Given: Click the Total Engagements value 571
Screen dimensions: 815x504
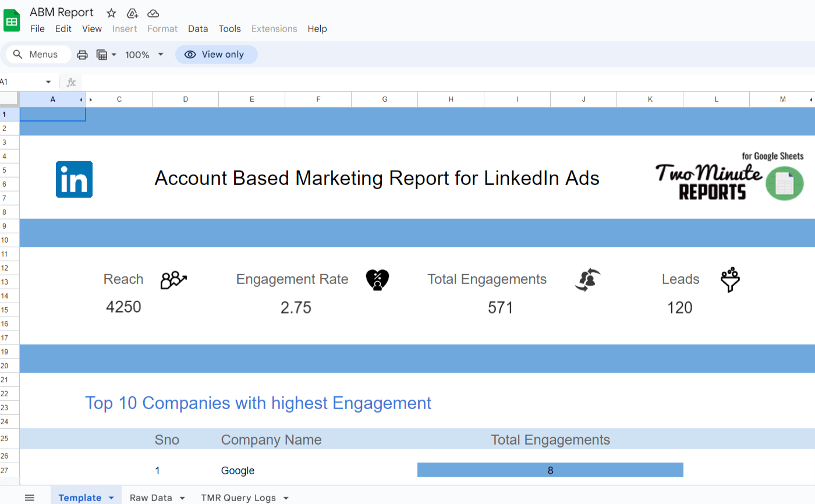Looking at the screenshot, I should click(500, 307).
